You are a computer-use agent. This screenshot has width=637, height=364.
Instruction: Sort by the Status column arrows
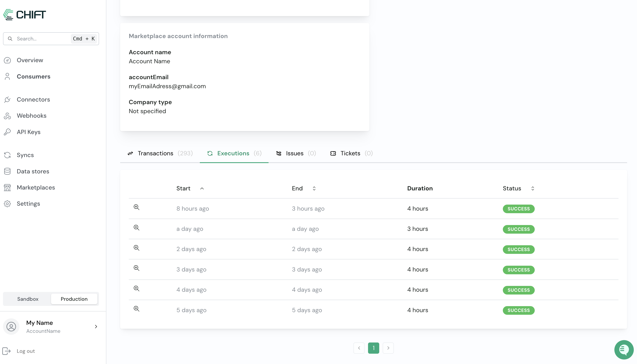point(533,188)
